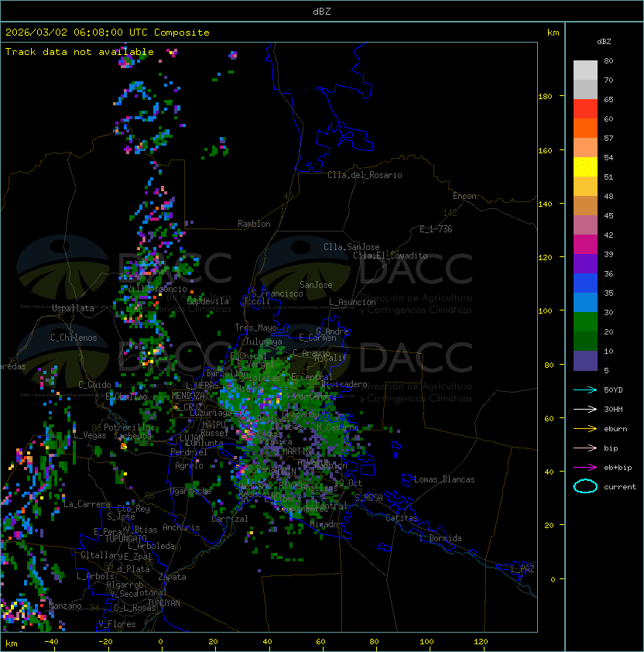The height and width of the screenshot is (652, 644).
Task: Click the 'current' legend label
Action: [x=620, y=486]
